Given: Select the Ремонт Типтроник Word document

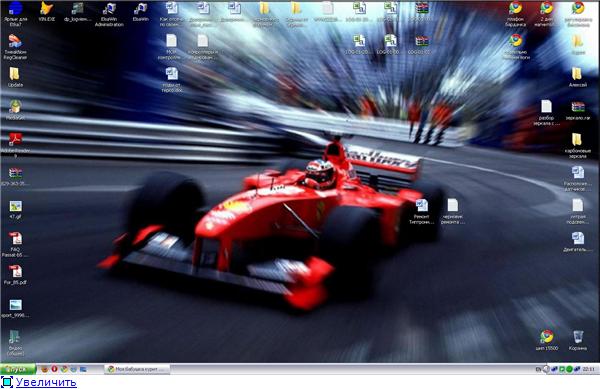Looking at the screenshot, I should [x=422, y=211].
